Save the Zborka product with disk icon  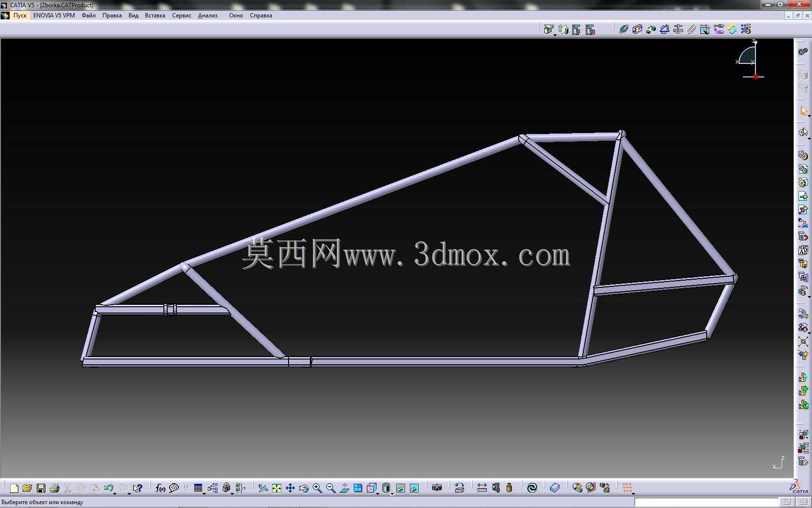[x=41, y=488]
